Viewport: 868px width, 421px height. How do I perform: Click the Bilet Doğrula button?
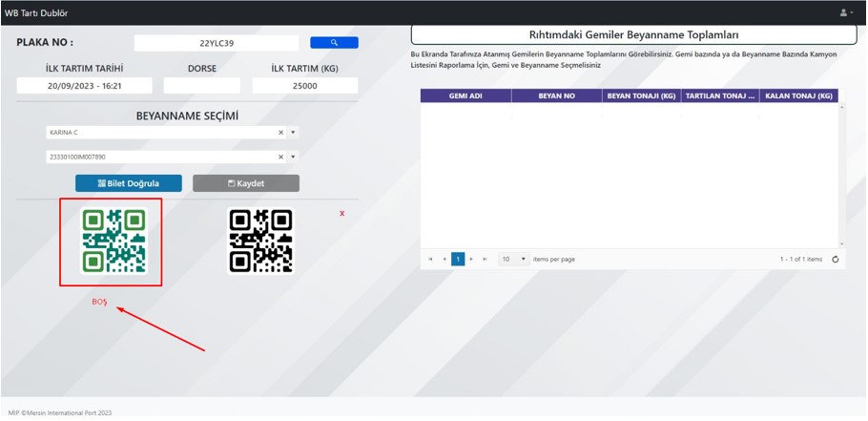point(129,183)
